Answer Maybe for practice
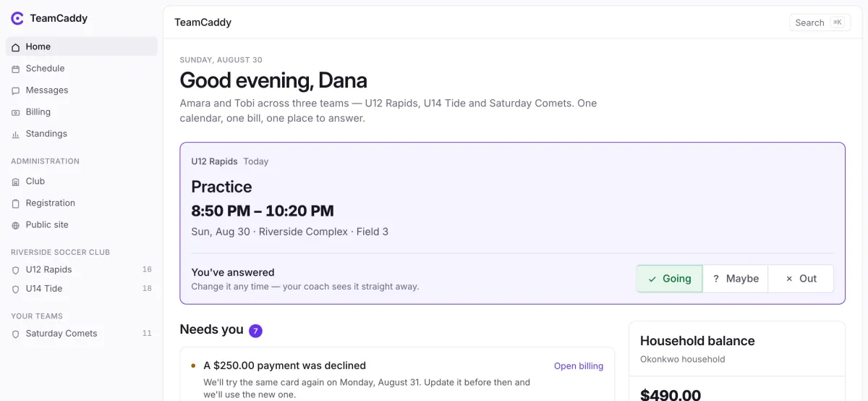 point(735,279)
